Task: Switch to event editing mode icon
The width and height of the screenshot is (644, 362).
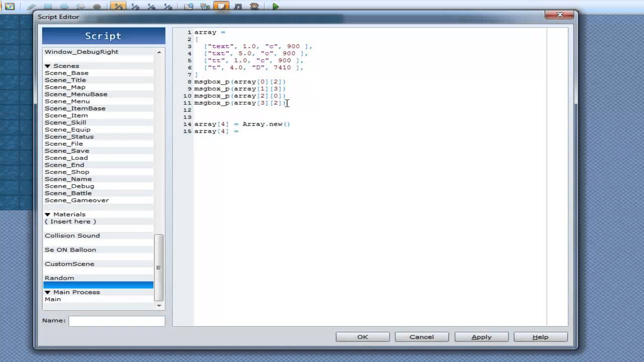Action: coord(10,7)
